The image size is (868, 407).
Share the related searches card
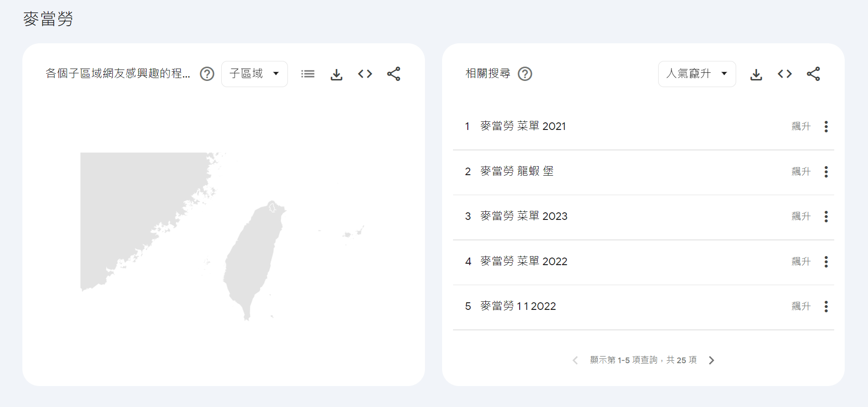pyautogui.click(x=813, y=74)
